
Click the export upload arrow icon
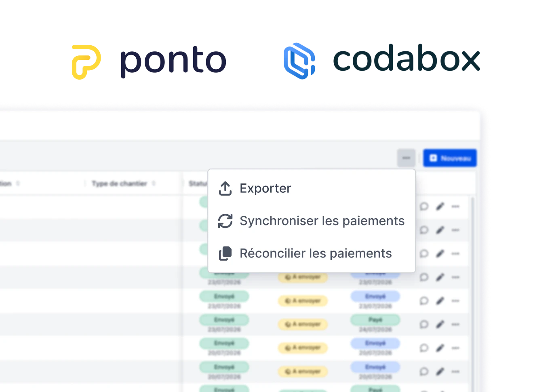[x=225, y=188]
